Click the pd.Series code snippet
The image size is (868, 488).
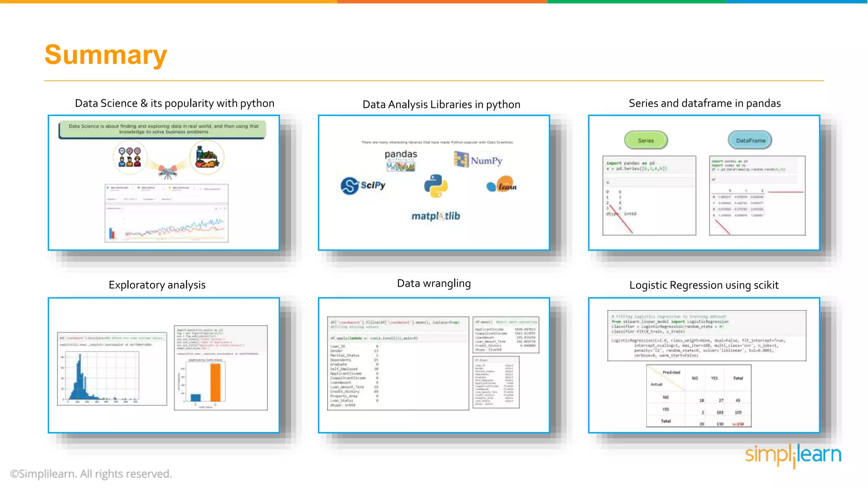[649, 166]
